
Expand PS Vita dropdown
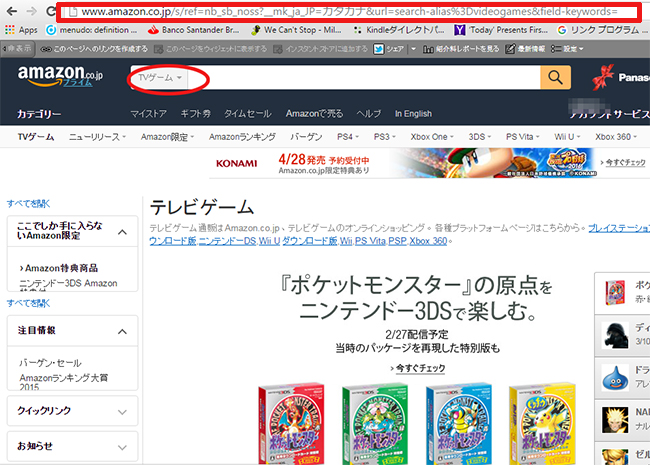click(x=523, y=137)
